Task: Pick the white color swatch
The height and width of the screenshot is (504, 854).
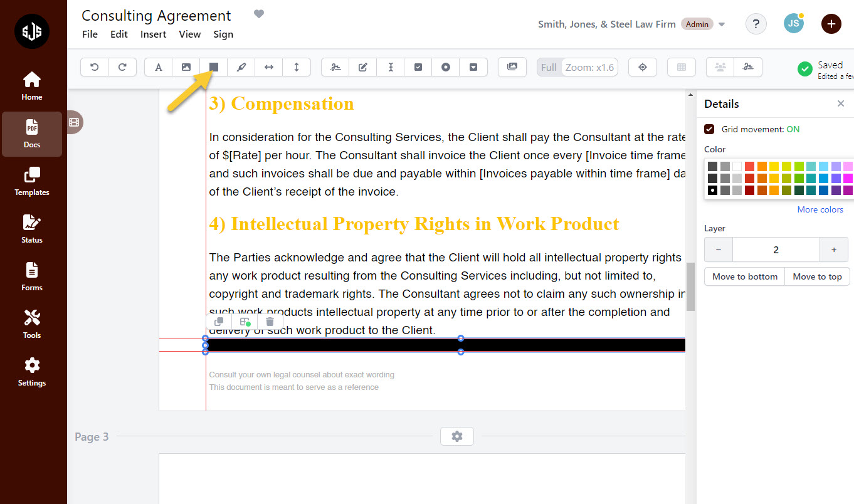Action: [x=737, y=166]
